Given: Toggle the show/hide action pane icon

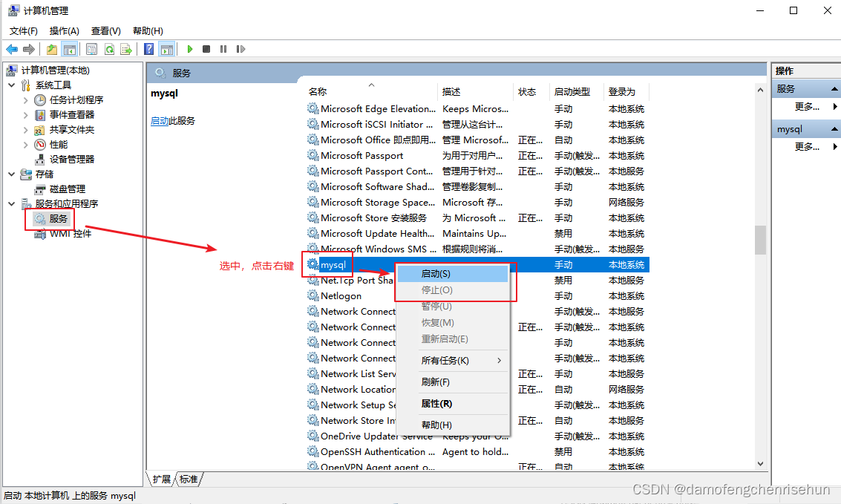Looking at the screenshot, I should (x=167, y=49).
